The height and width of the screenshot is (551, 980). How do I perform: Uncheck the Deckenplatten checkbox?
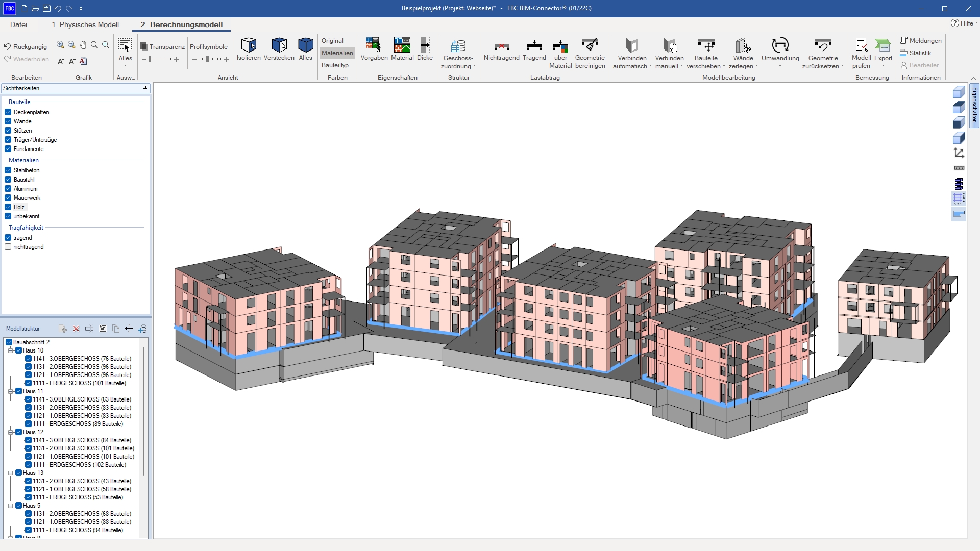[x=8, y=112]
